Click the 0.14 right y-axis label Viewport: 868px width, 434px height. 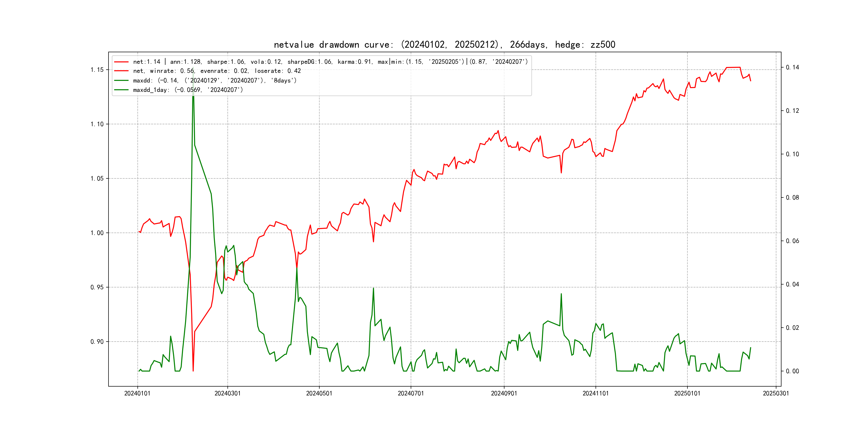pyautogui.click(x=792, y=68)
